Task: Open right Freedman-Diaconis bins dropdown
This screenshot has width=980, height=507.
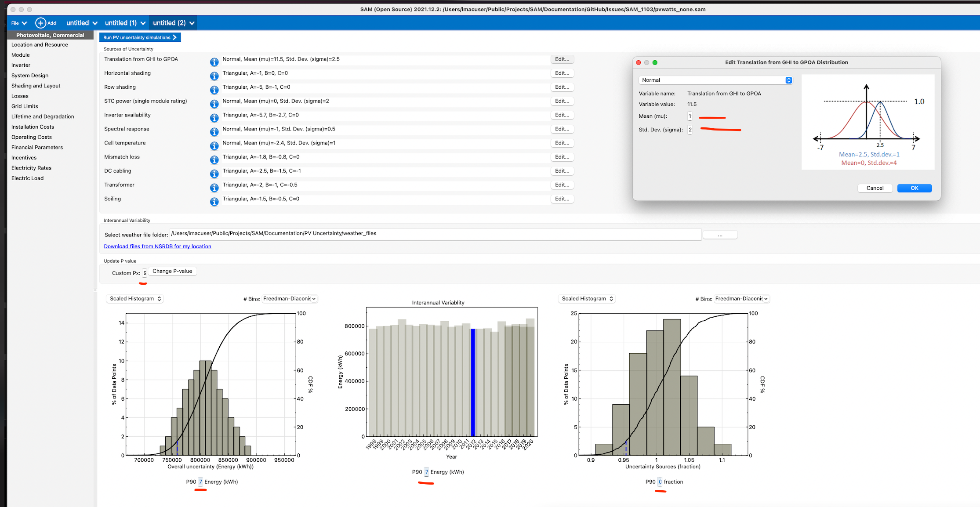Action: tap(741, 299)
